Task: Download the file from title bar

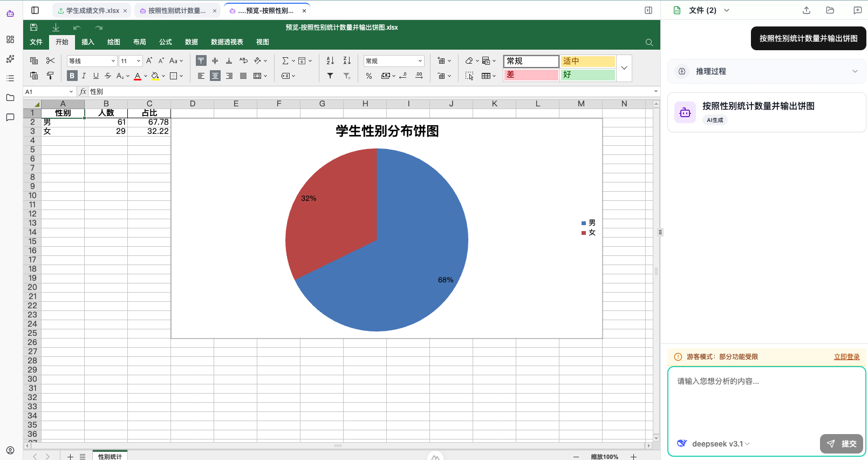Action: pyautogui.click(x=56, y=27)
